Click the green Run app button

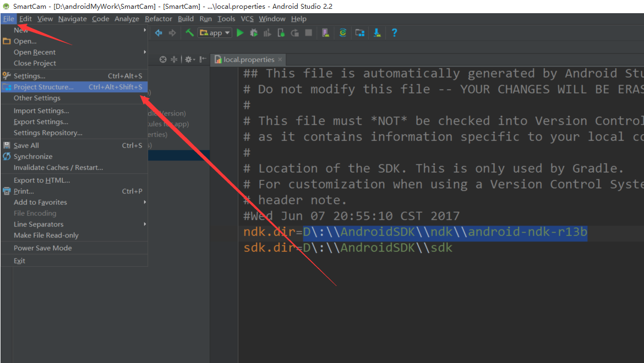pyautogui.click(x=241, y=33)
